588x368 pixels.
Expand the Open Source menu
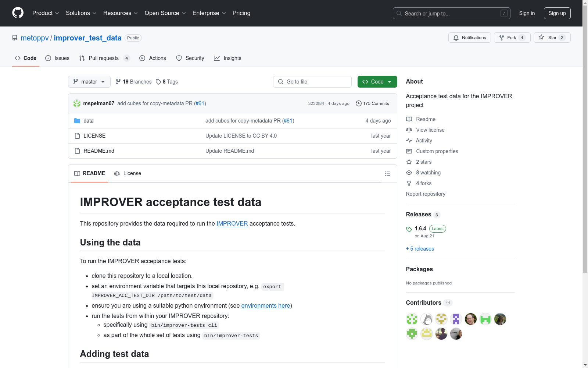pos(165,13)
